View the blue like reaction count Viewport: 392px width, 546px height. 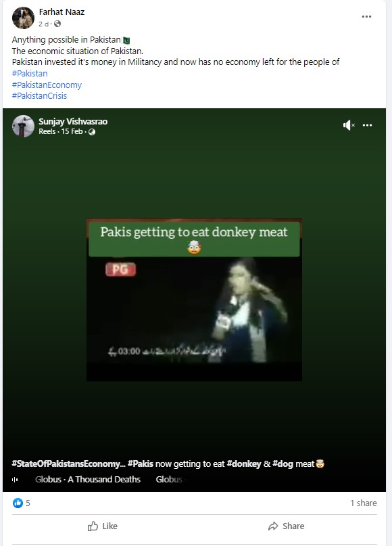(21, 503)
